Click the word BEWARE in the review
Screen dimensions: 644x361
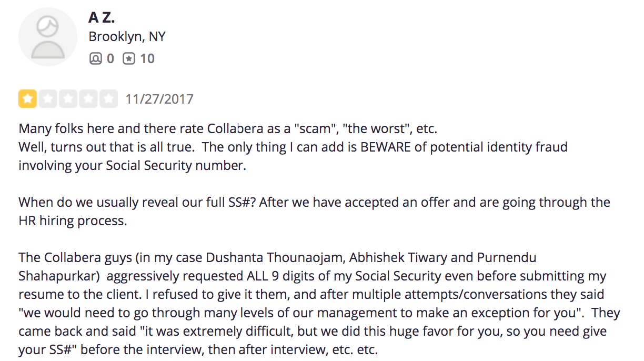tap(385, 147)
